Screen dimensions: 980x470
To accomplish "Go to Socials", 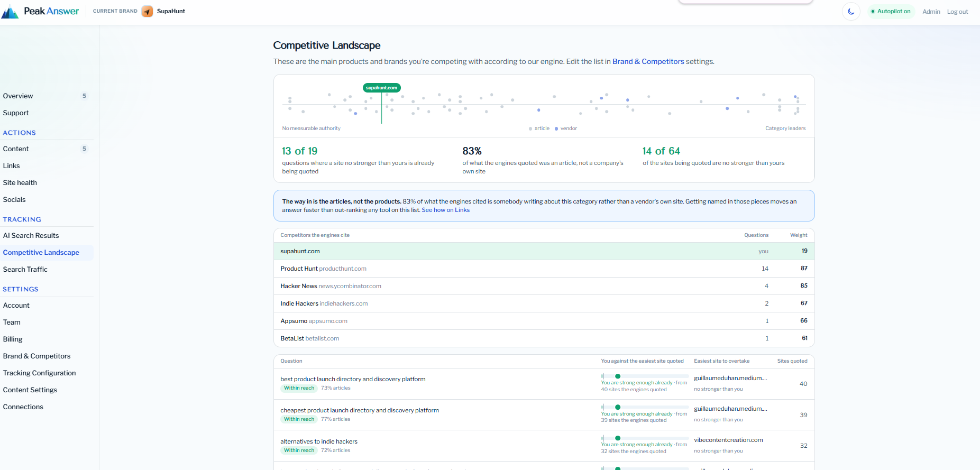I will coord(14,199).
